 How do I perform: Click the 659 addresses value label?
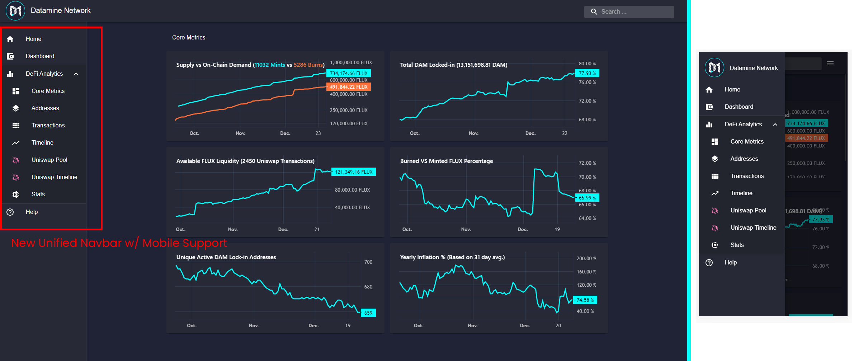click(x=368, y=313)
